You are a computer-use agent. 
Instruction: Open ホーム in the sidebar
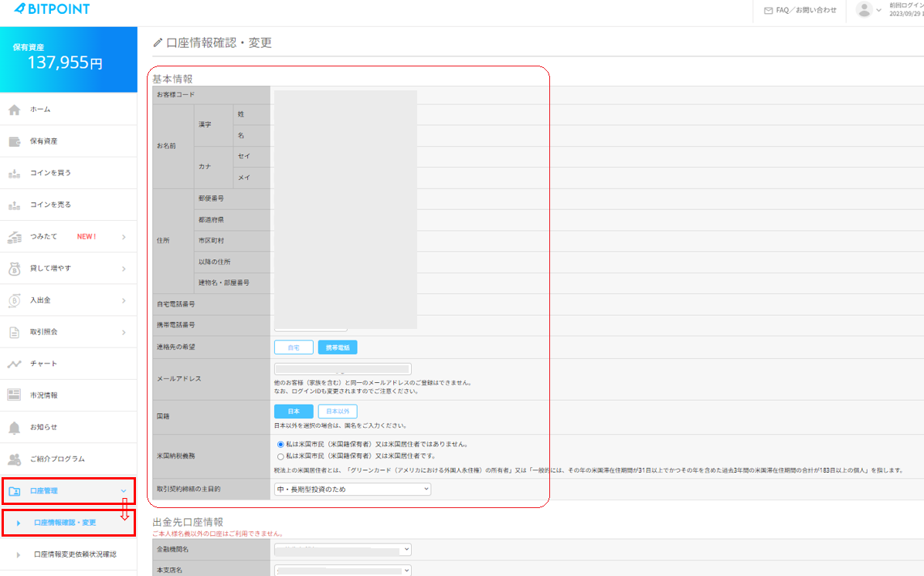pos(68,110)
